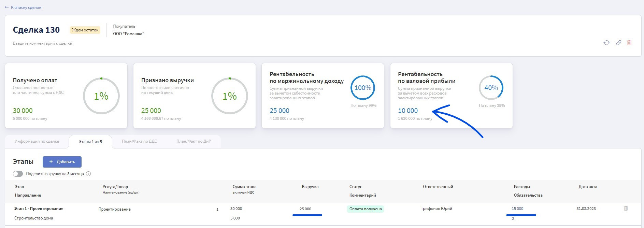Click the refresh deal icon
The height and width of the screenshot is (228, 644).
coord(606,43)
